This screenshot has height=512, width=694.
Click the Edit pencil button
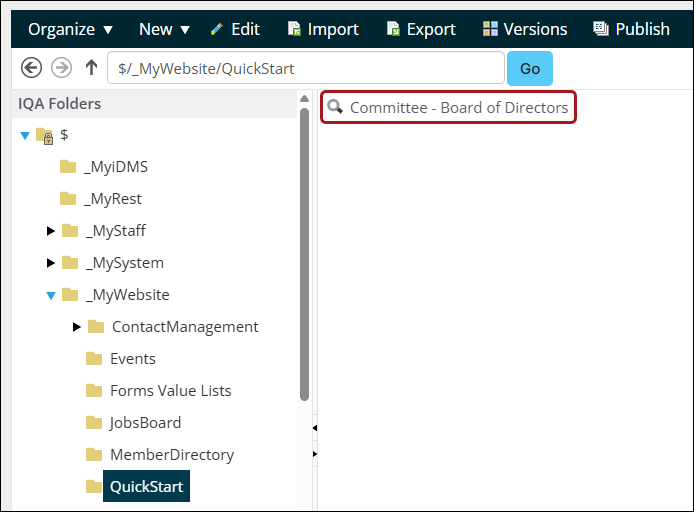click(x=235, y=29)
